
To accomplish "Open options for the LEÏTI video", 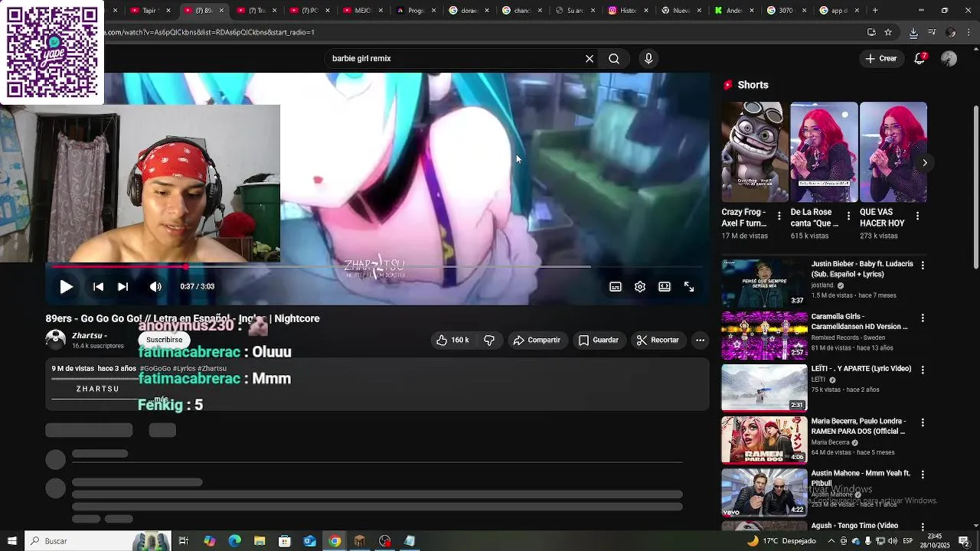I will 923,370.
